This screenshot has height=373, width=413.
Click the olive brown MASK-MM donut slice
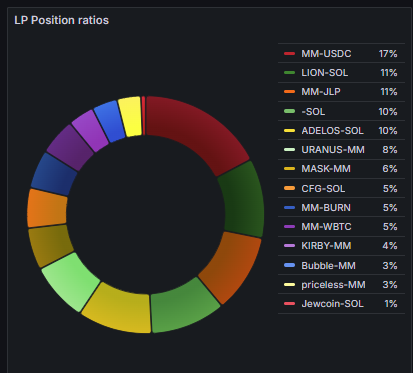coord(50,245)
